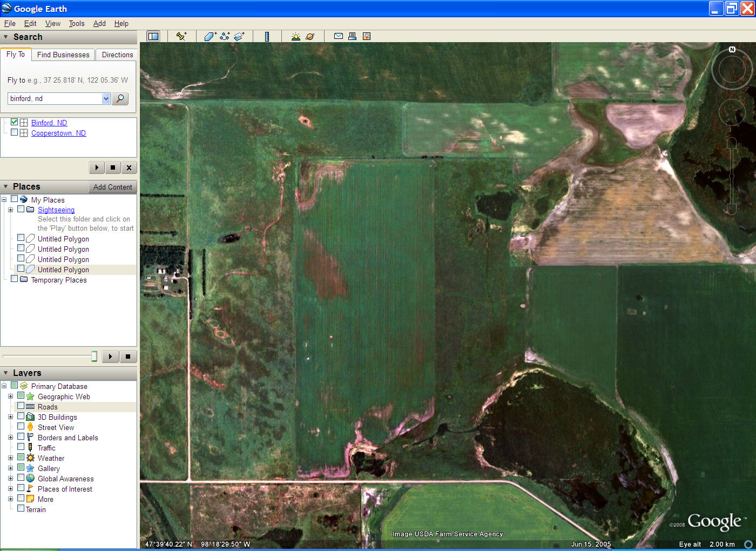Click the zoom slider on map

[732, 176]
